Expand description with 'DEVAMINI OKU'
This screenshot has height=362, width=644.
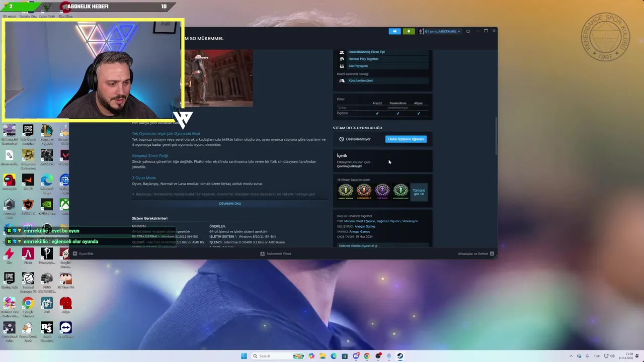[x=230, y=204]
